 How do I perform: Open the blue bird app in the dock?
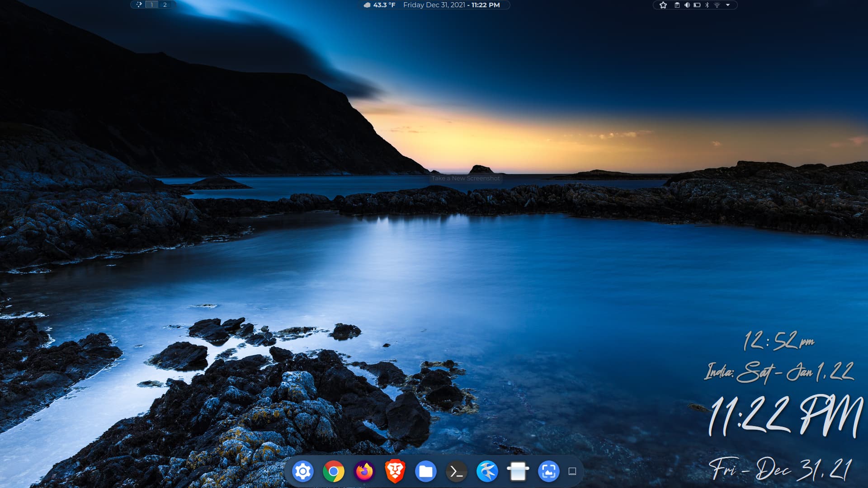487,471
